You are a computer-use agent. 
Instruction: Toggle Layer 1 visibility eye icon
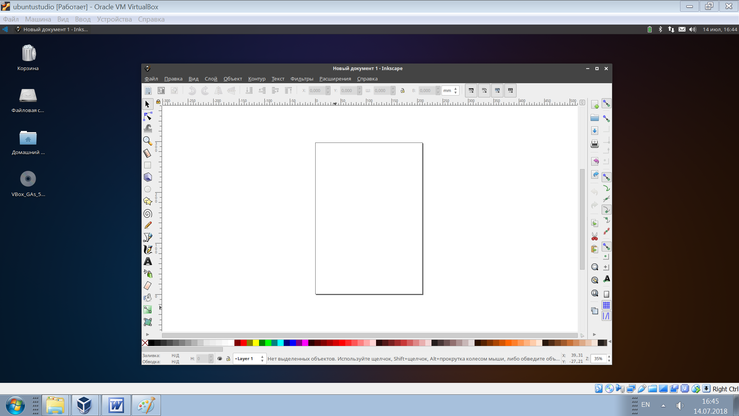click(220, 359)
